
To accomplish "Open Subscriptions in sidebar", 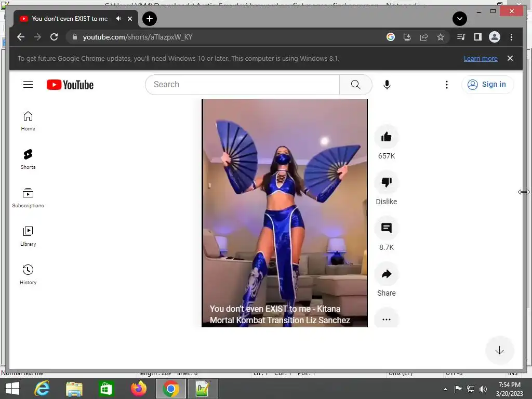I will tap(28, 198).
